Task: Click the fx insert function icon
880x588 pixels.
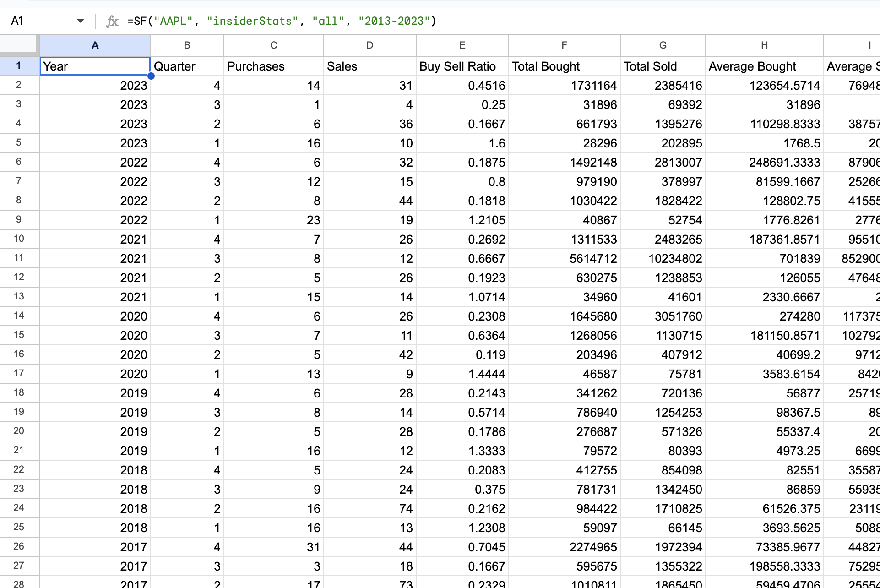Action: click(x=111, y=21)
